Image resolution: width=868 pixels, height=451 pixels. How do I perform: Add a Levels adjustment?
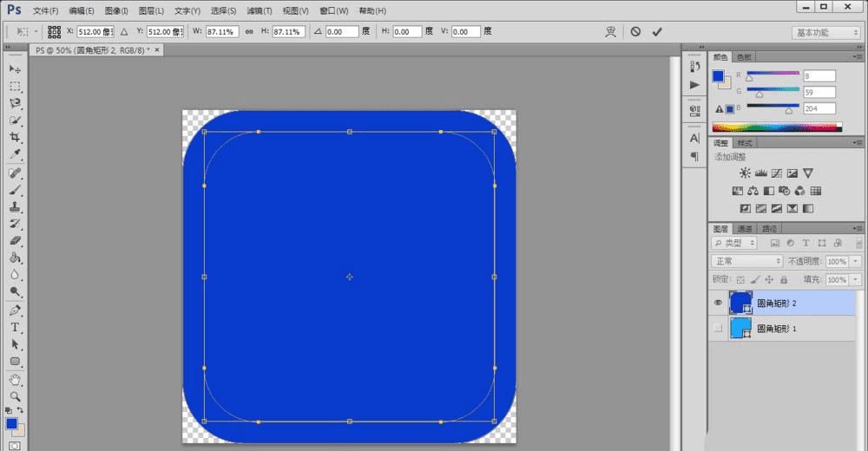click(761, 173)
